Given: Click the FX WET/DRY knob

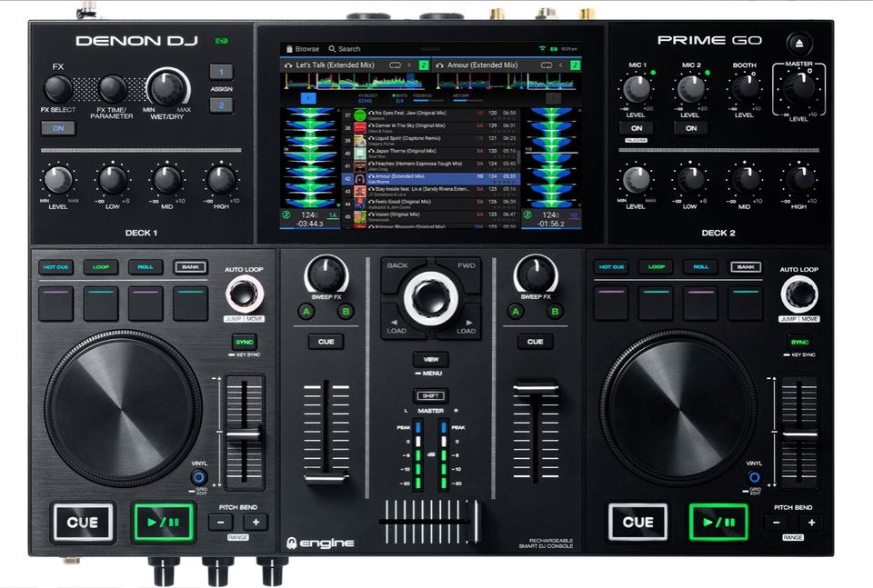Looking at the screenshot, I should 167,88.
